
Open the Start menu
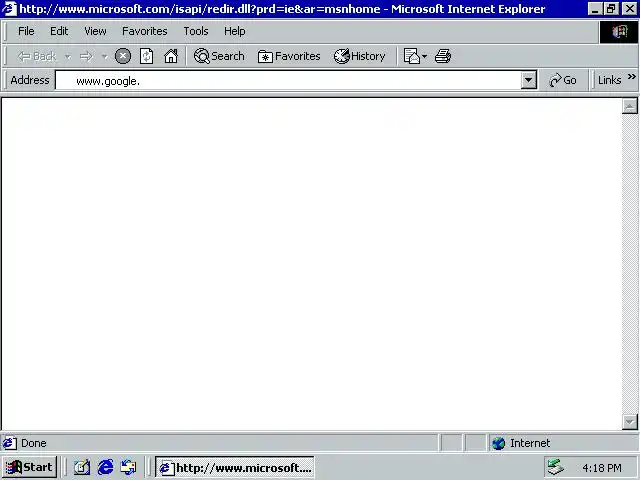coord(29,467)
